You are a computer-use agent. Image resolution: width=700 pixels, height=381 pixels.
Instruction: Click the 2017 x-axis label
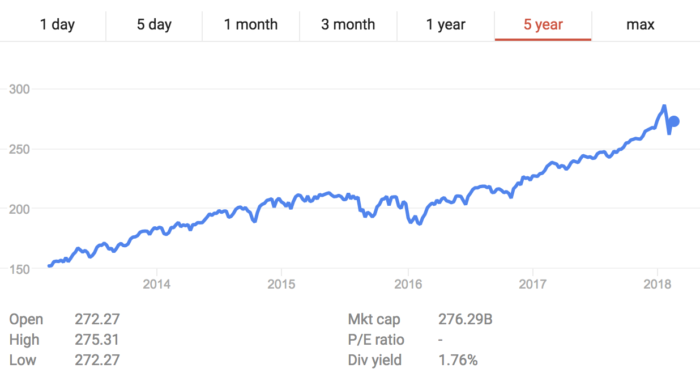coord(533,284)
